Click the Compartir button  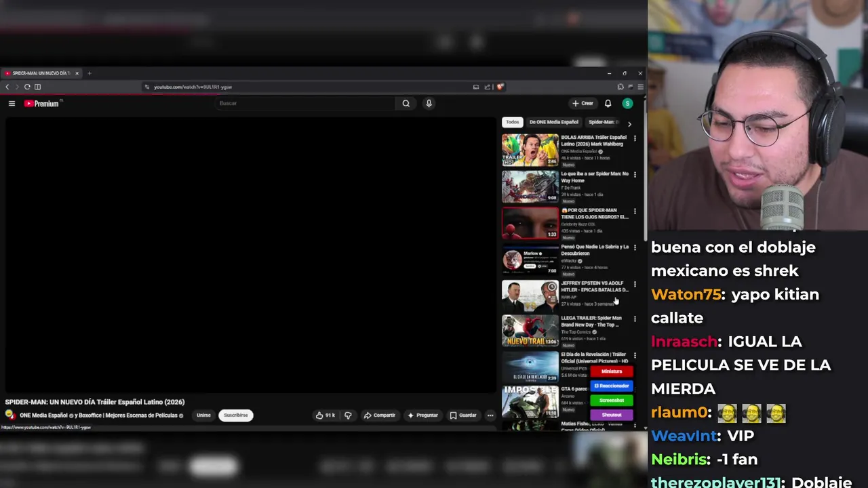point(380,415)
